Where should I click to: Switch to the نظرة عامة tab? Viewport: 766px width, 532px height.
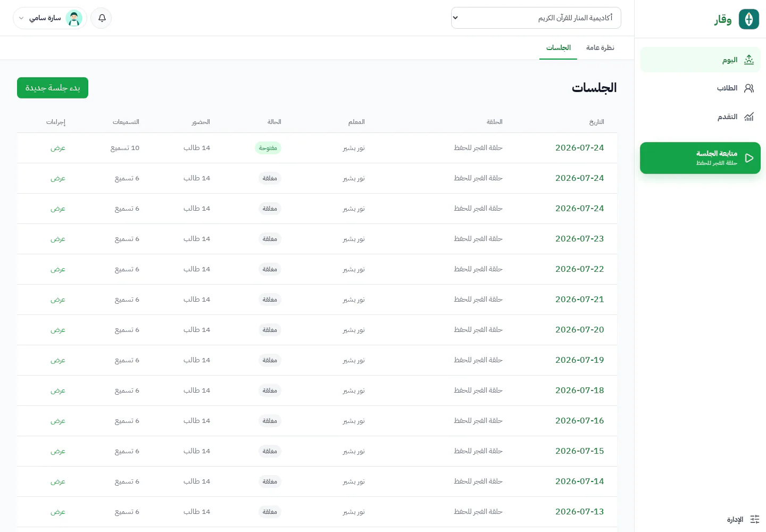pyautogui.click(x=600, y=48)
